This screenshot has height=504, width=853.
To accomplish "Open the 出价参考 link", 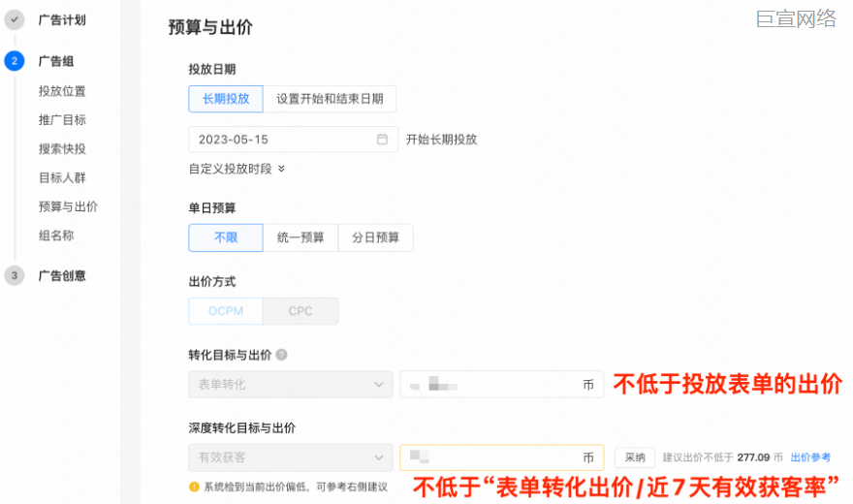I will coord(810,457).
